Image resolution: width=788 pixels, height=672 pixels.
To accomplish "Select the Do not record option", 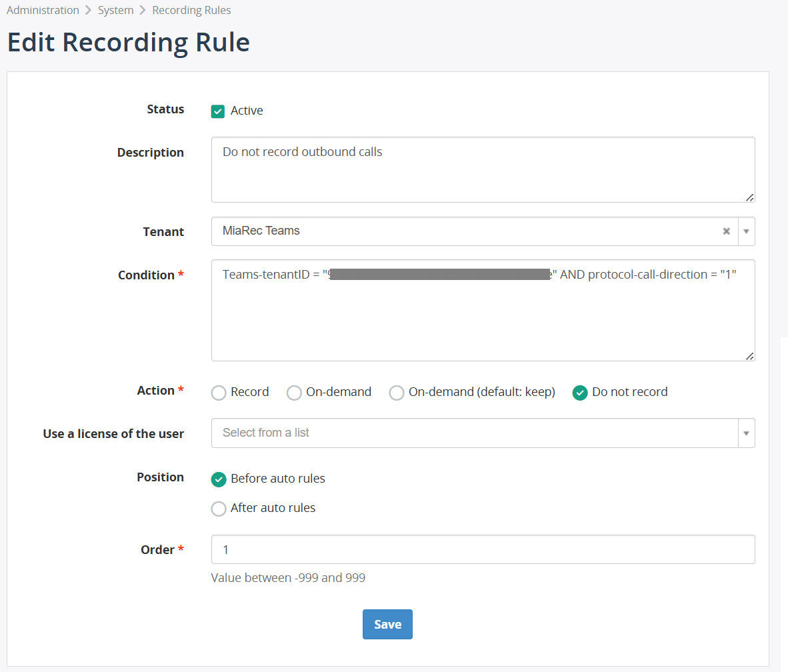I will click(x=580, y=393).
